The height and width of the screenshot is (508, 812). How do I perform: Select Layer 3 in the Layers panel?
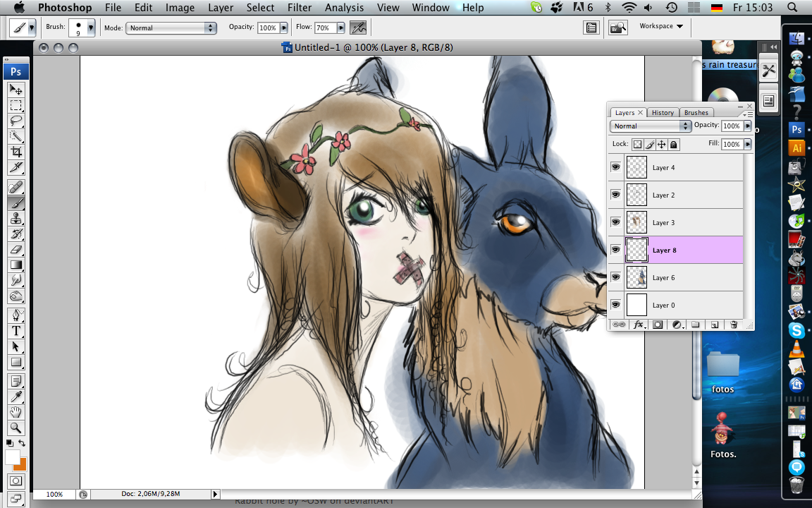click(663, 222)
